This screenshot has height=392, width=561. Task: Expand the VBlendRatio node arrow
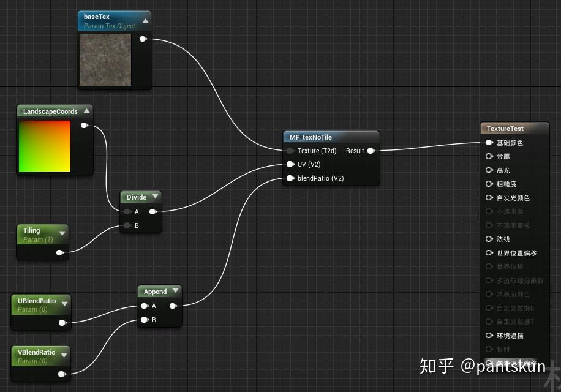pos(64,355)
